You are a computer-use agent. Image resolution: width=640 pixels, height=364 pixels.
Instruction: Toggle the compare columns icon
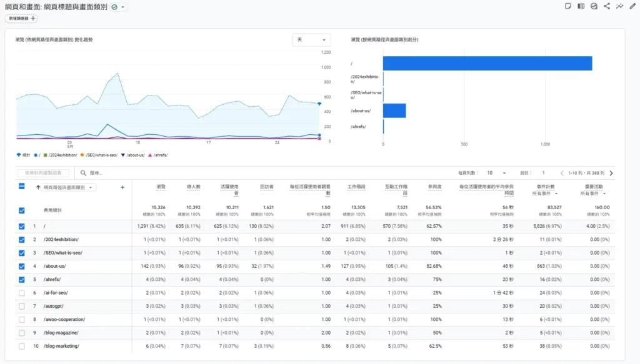tap(581, 6)
